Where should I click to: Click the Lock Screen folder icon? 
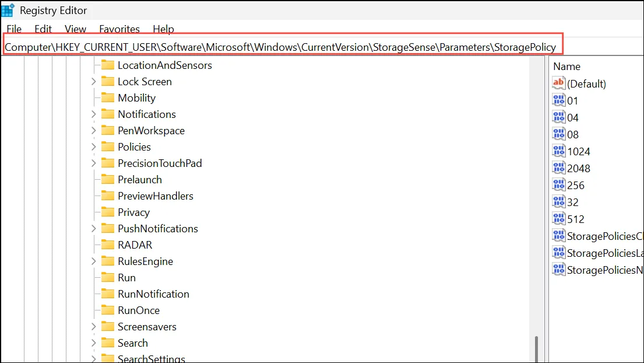click(x=108, y=81)
